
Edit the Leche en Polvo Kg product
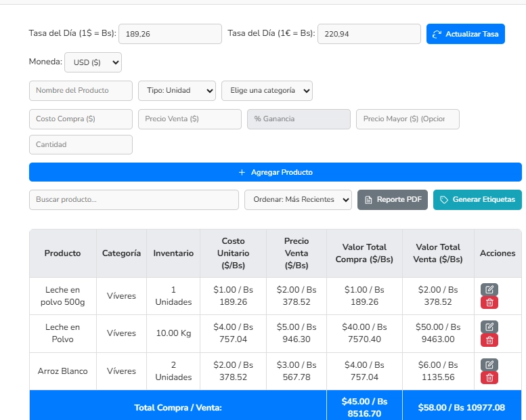(x=489, y=327)
